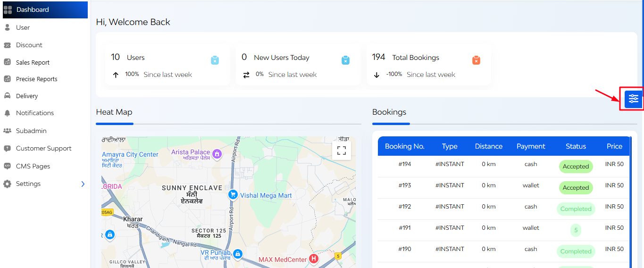644x268 pixels.
Task: Select booking number #193
Action: (x=405, y=185)
